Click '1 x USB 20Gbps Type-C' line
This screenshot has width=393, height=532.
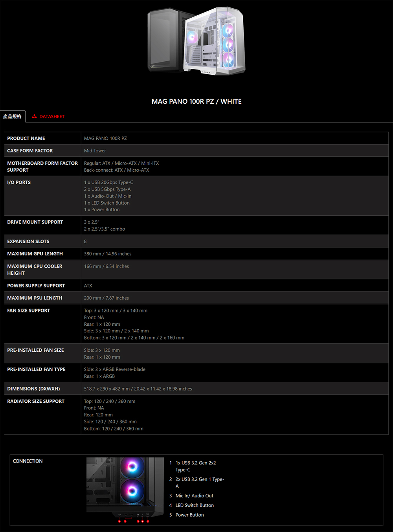[108, 182]
